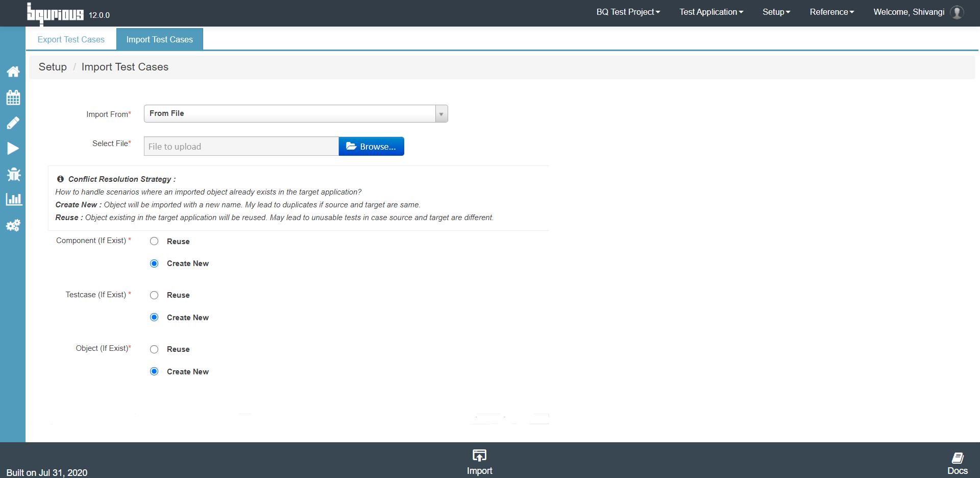This screenshot has height=478, width=980.
Task: Click Welcome, Shivangi text
Action: point(909,12)
